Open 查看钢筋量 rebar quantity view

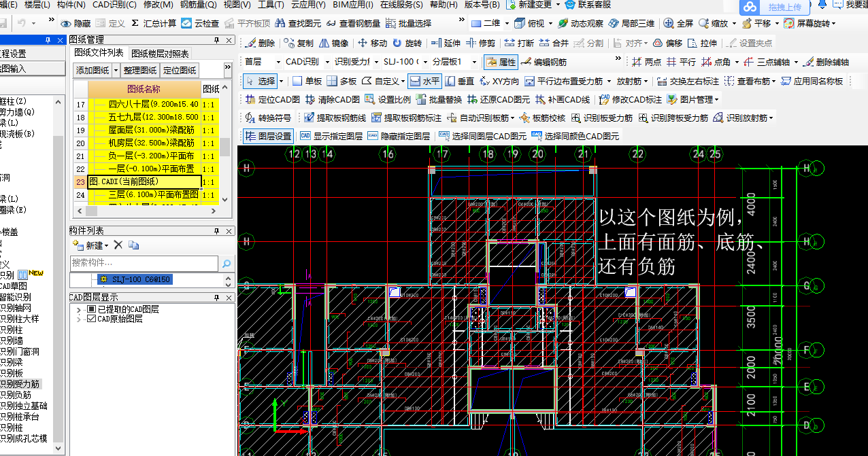[353, 23]
